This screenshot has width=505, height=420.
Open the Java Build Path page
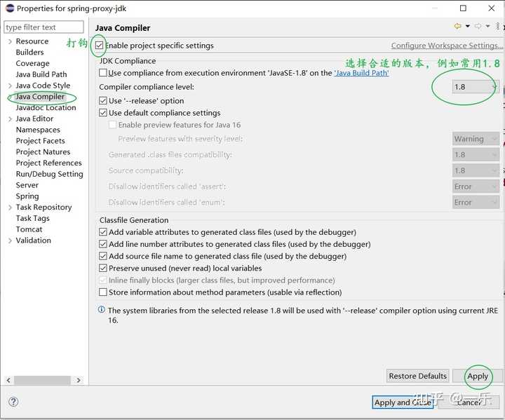[41, 74]
